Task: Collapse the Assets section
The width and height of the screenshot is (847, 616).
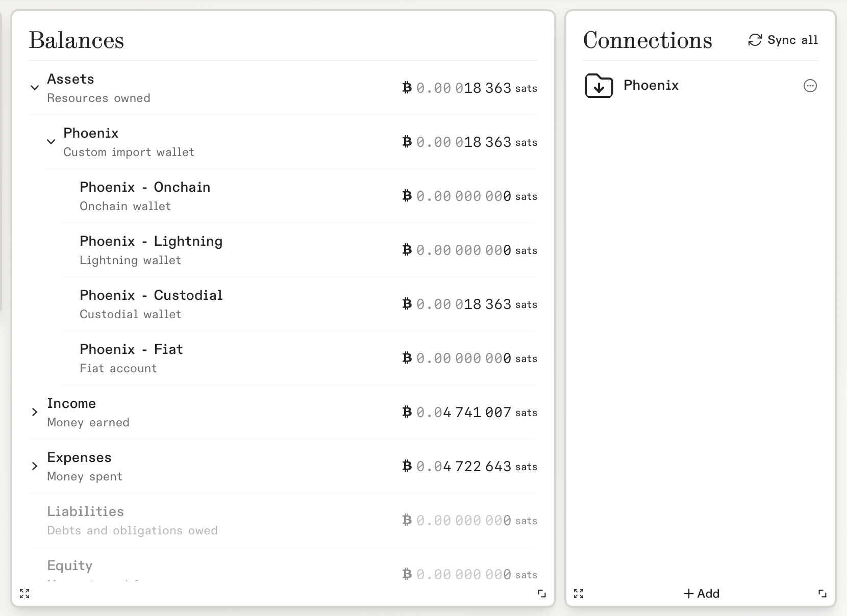Action: pos(35,88)
